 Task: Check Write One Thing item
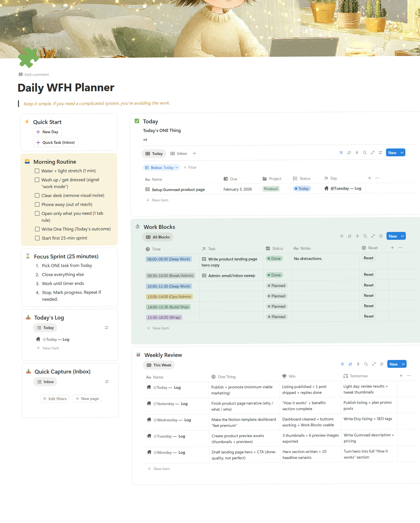point(37,229)
